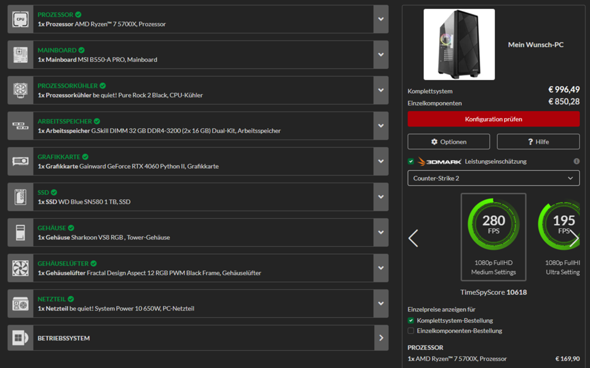Screen dimensions: 590x368
Task: Open the Optionen button
Action: [449, 142]
